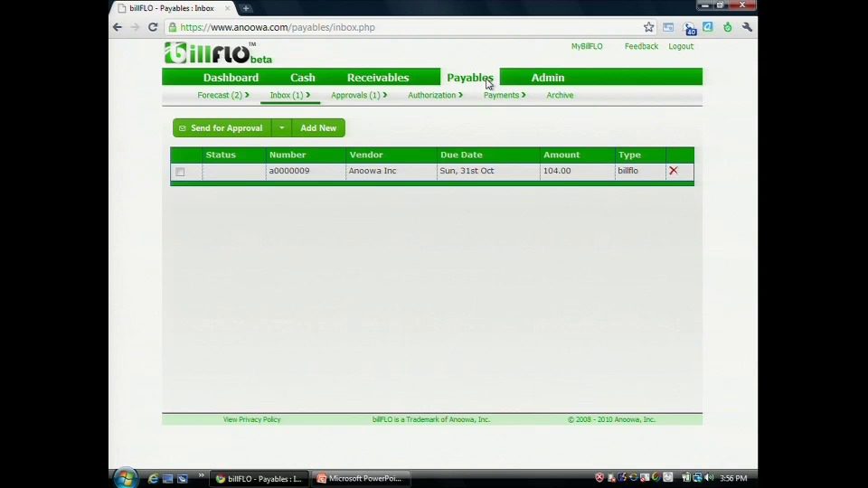
Task: Click the Add New button
Action: [x=318, y=127]
